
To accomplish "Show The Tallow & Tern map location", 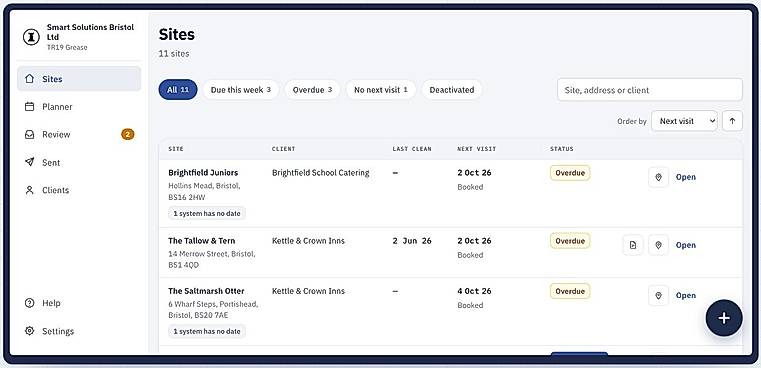I will pos(659,245).
